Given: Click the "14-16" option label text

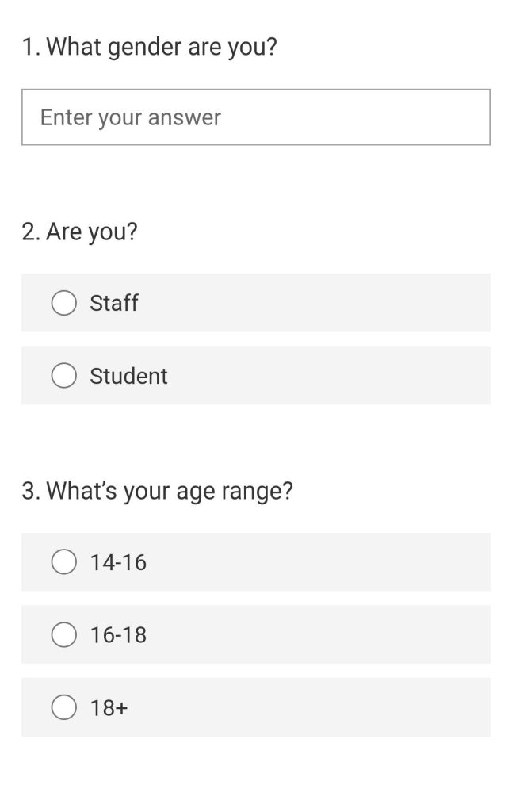Looking at the screenshot, I should click(x=118, y=562).
